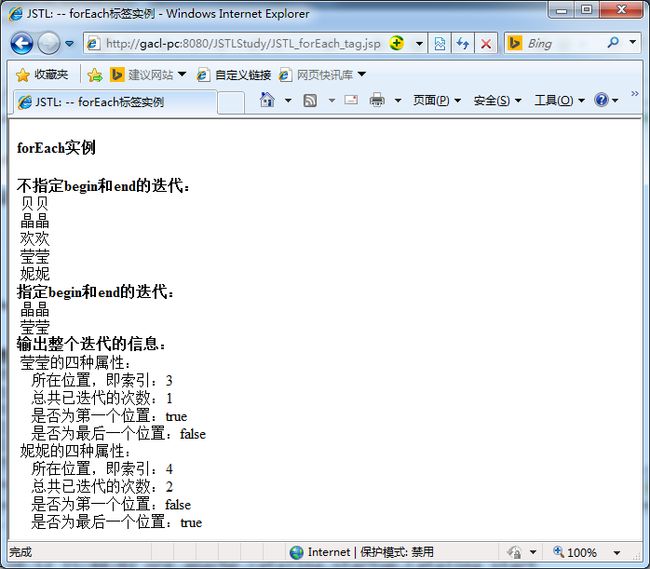Image resolution: width=650 pixels, height=569 pixels.
Task: Click the Print printer icon
Action: [x=377, y=100]
